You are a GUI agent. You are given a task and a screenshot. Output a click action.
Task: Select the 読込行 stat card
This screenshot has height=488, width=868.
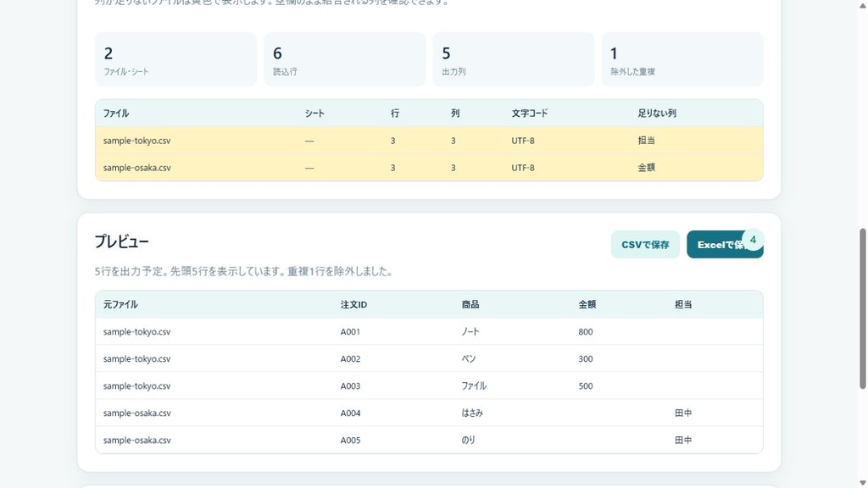345,59
